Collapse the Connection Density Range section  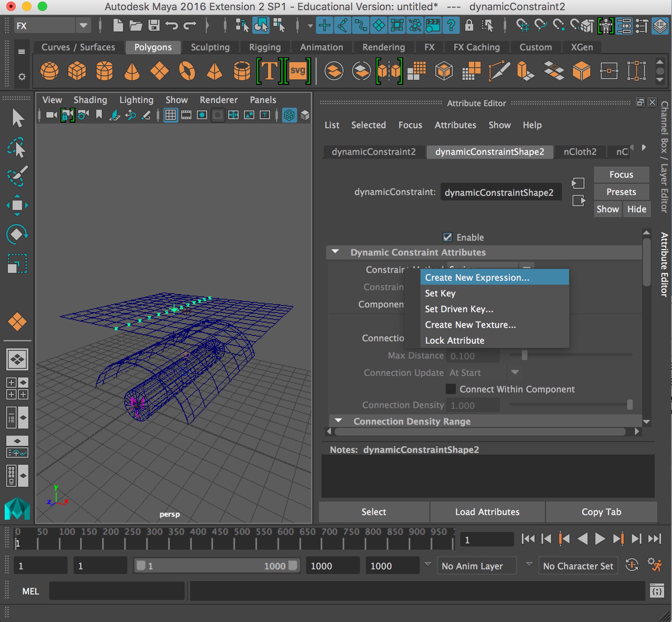point(338,421)
